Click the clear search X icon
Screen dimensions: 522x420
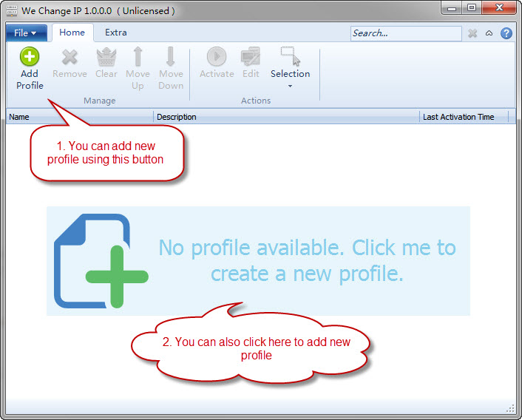pos(472,33)
